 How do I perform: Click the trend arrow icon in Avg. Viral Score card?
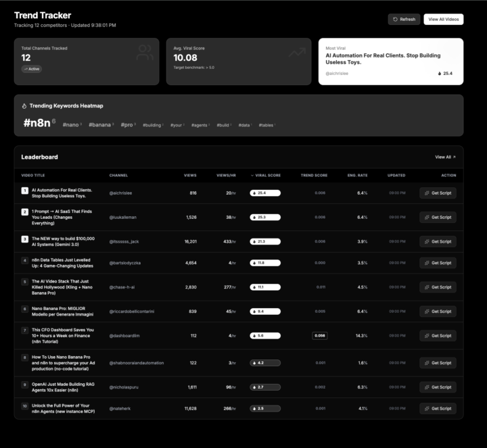(297, 53)
